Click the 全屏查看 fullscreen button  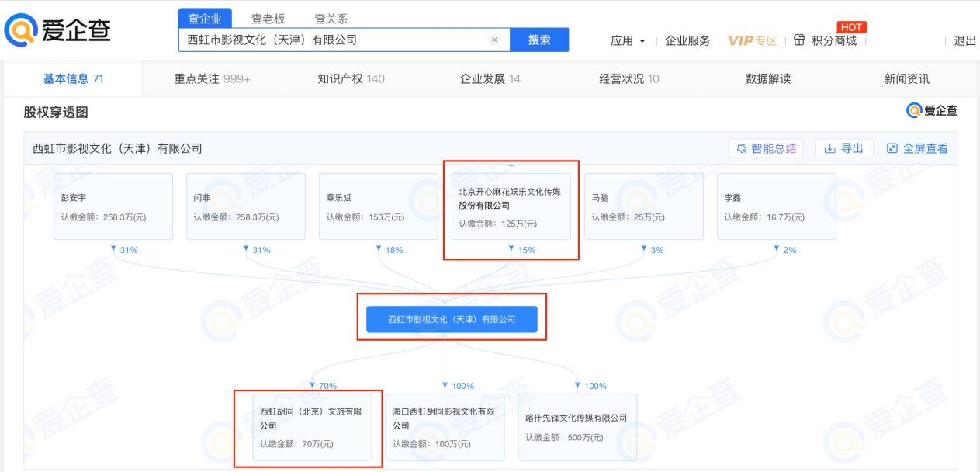click(x=917, y=148)
